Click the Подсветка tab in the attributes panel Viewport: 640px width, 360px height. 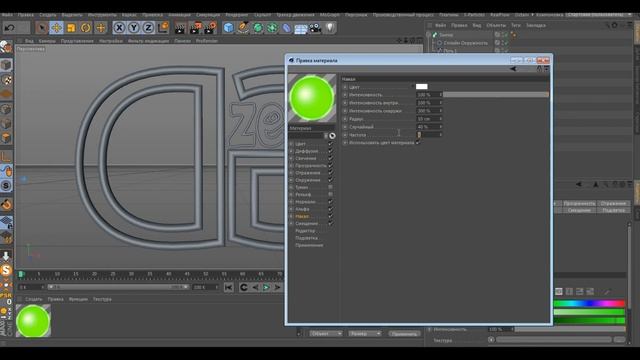[x=613, y=210]
